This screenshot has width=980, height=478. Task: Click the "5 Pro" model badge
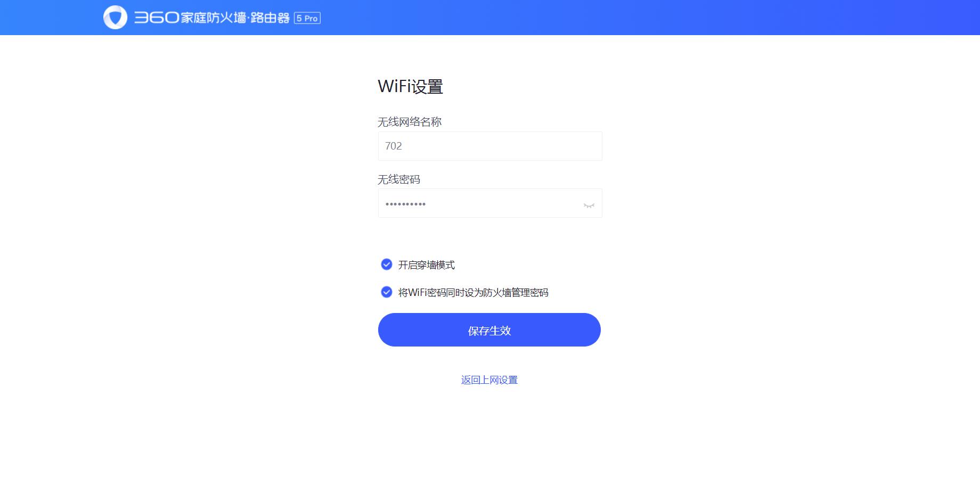(307, 18)
